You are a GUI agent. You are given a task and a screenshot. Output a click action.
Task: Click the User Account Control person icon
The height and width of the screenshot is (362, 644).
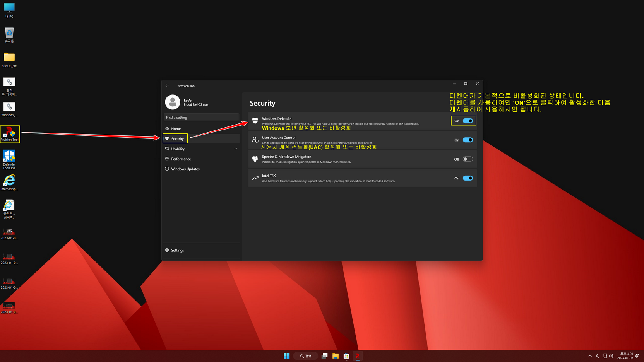[x=255, y=140]
